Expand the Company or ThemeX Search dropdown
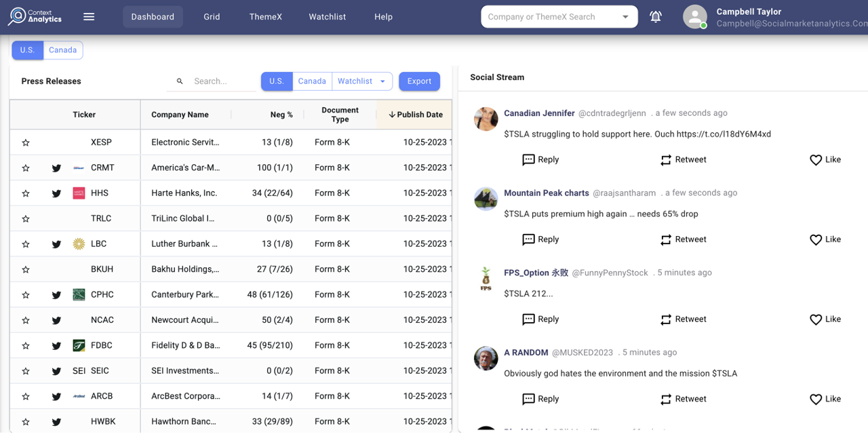The height and width of the screenshot is (434, 868). click(625, 16)
